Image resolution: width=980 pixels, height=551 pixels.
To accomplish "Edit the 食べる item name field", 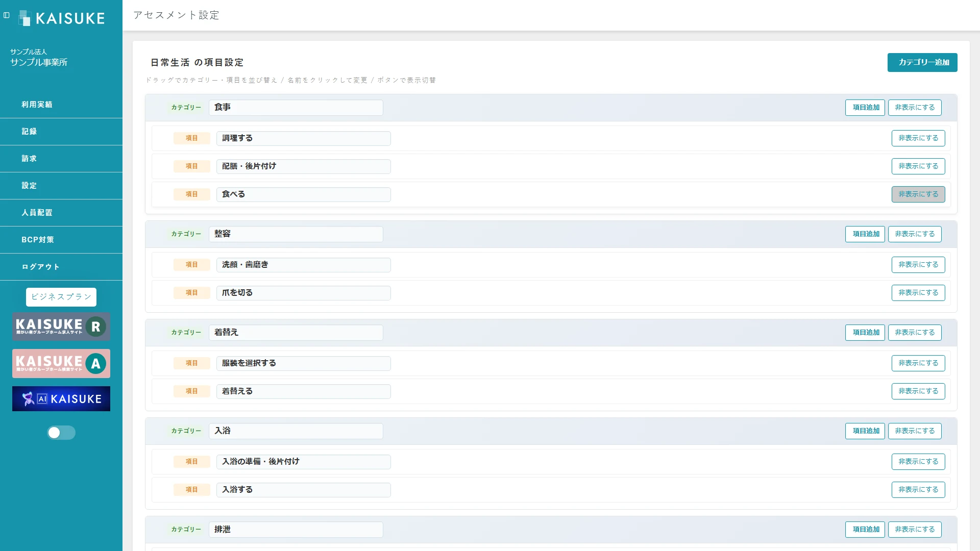I will point(304,194).
